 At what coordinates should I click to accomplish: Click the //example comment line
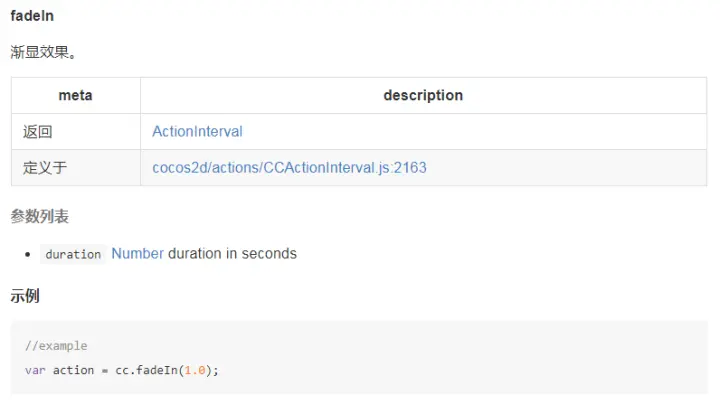[x=56, y=346]
